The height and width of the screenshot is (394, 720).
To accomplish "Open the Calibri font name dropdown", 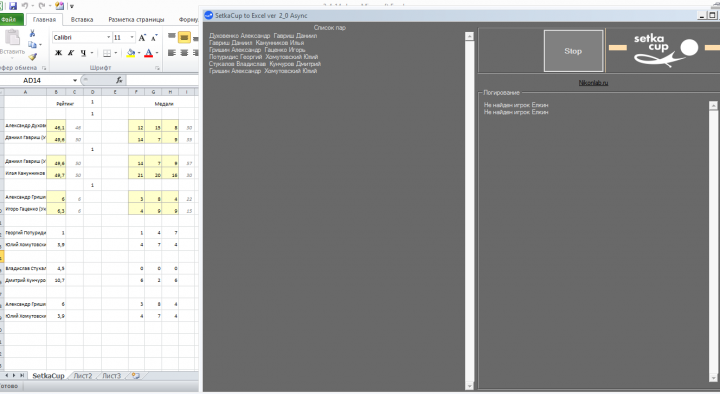I will (109, 37).
